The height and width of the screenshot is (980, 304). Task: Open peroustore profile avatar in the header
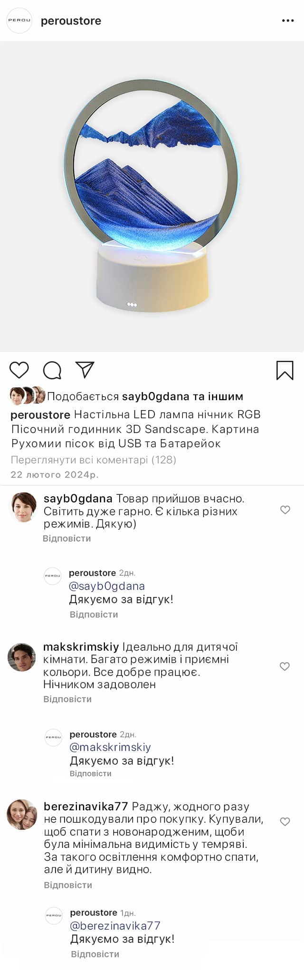pyautogui.click(x=19, y=21)
